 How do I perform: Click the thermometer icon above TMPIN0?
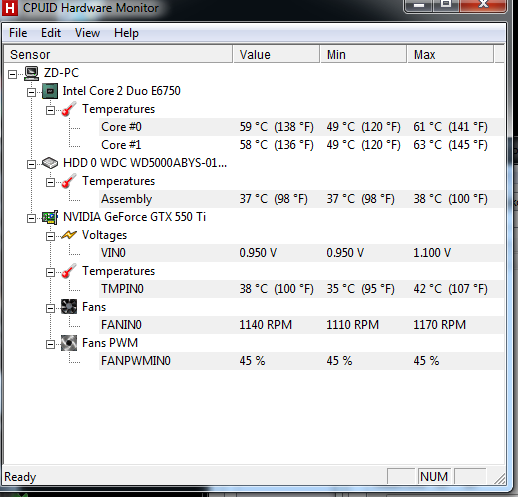click(69, 271)
